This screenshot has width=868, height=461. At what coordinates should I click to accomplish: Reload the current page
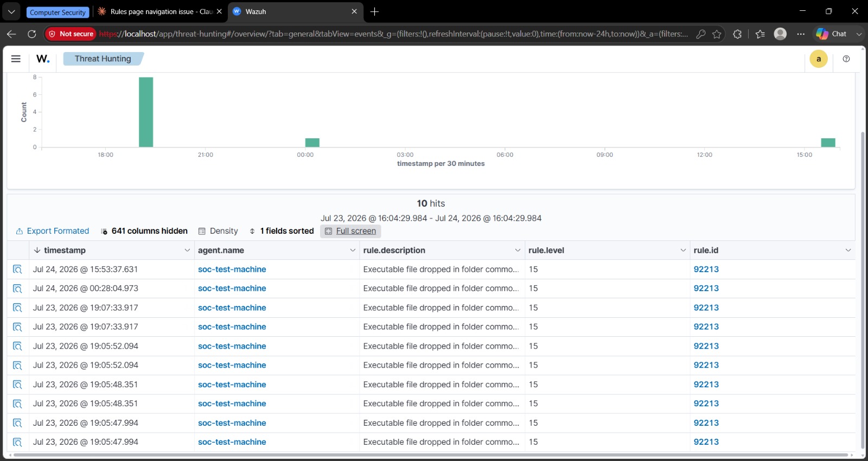pyautogui.click(x=32, y=34)
